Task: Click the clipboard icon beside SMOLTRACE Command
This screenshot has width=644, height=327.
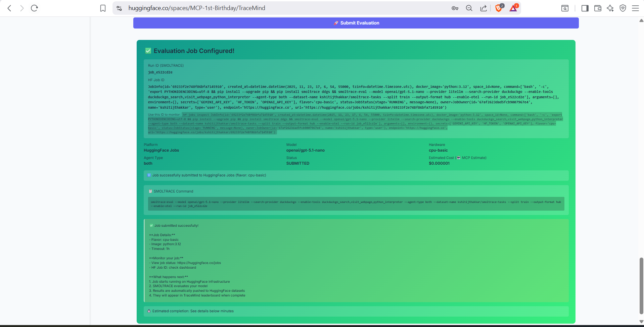Action: [x=150, y=191]
